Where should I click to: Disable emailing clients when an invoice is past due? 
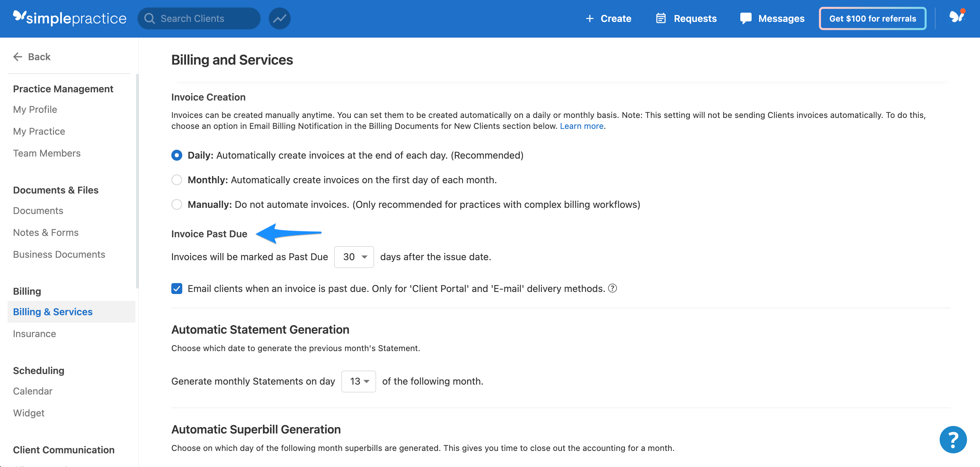176,289
